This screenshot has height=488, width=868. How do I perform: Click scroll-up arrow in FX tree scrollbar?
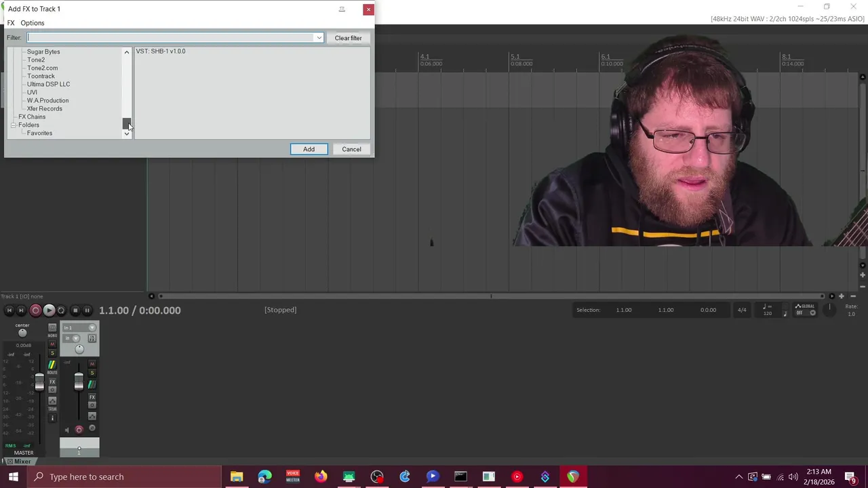127,52
